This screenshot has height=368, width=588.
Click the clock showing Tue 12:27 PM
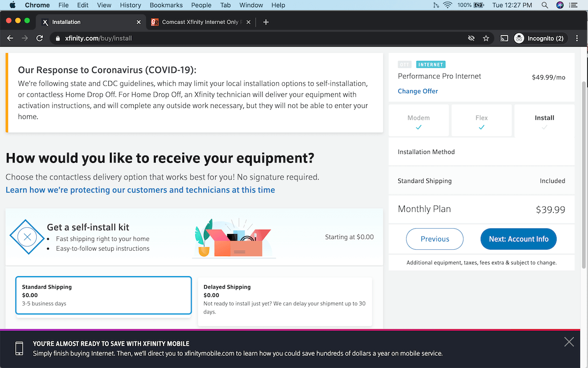[512, 5]
